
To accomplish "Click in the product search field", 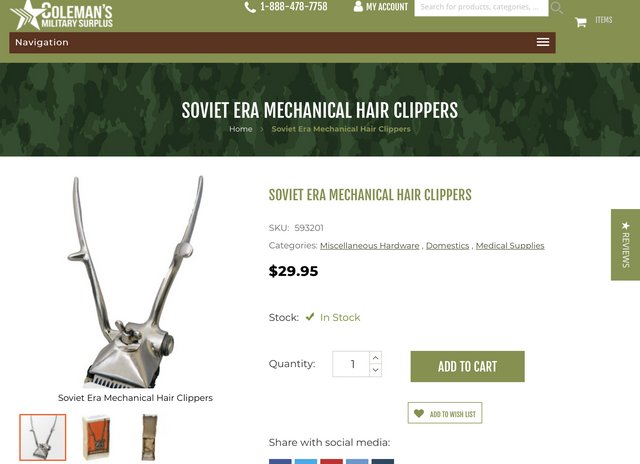I will (x=481, y=7).
